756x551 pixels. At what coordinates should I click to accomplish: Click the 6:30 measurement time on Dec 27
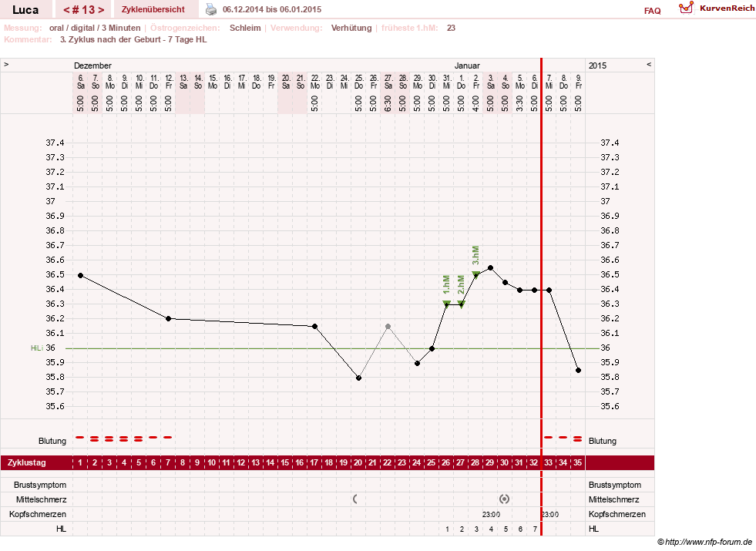click(x=388, y=103)
